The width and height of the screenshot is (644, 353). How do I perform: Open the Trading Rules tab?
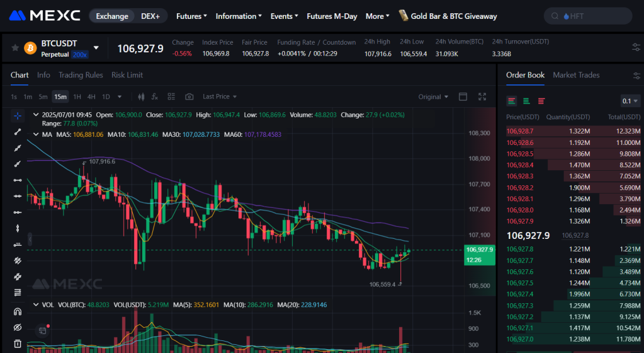[x=81, y=75]
